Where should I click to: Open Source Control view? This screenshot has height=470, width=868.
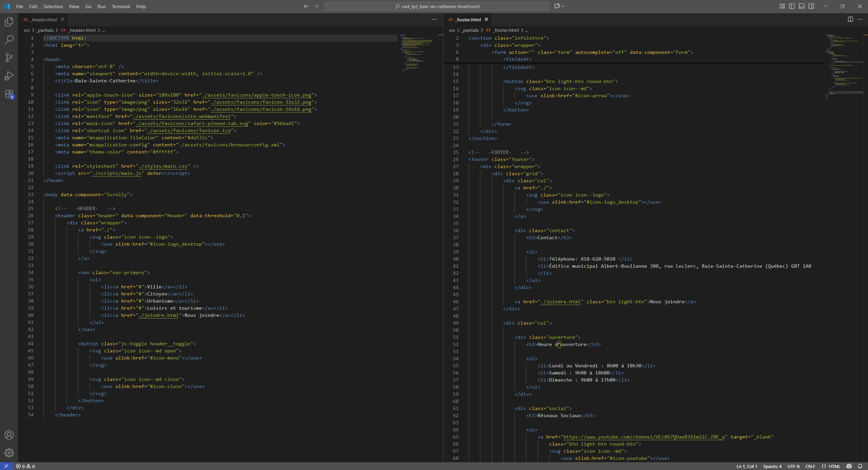click(9, 58)
